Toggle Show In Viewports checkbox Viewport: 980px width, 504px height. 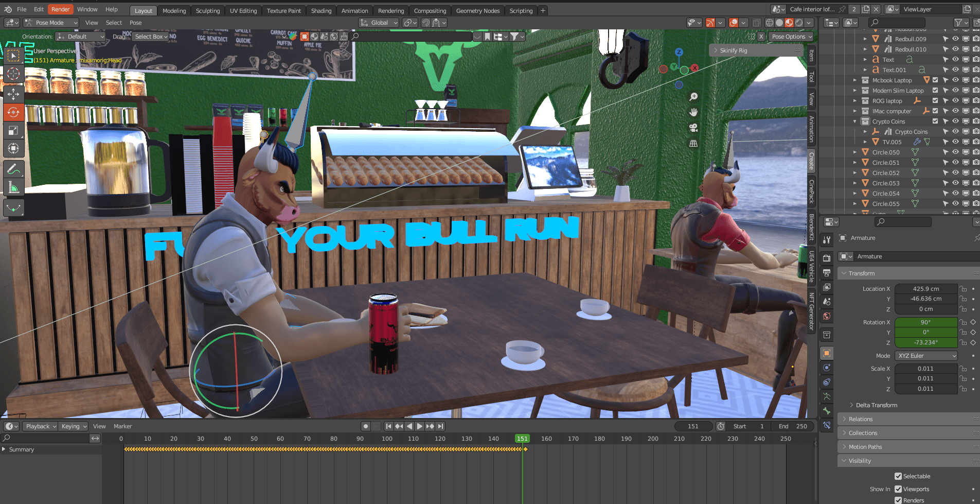click(x=898, y=489)
